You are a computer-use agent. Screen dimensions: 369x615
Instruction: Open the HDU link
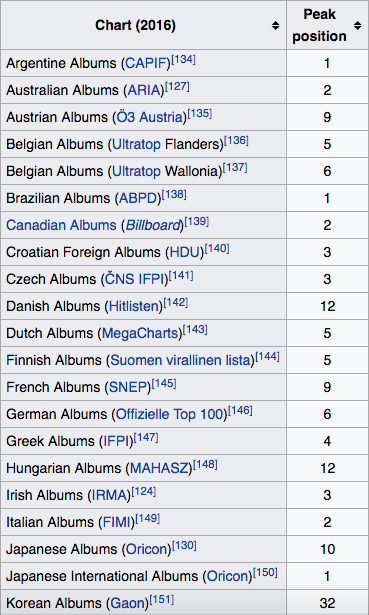pyautogui.click(x=184, y=253)
